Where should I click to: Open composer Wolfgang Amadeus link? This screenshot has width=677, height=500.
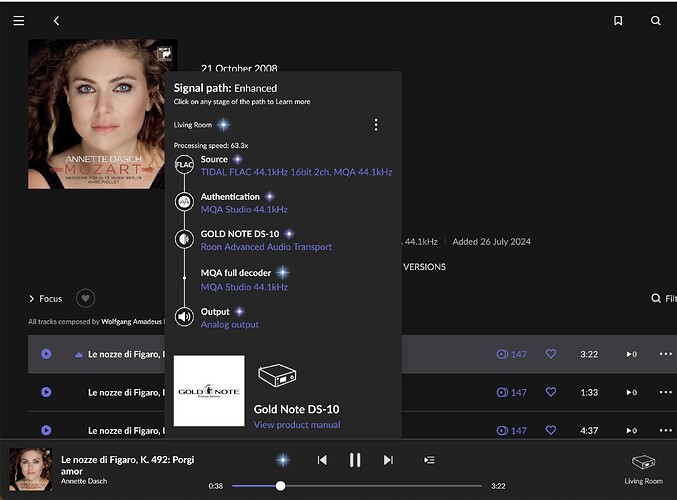point(133,322)
